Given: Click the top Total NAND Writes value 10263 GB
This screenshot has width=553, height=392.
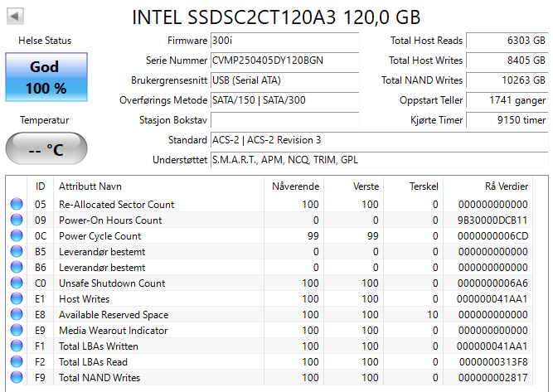Looking at the screenshot, I should (507, 80).
